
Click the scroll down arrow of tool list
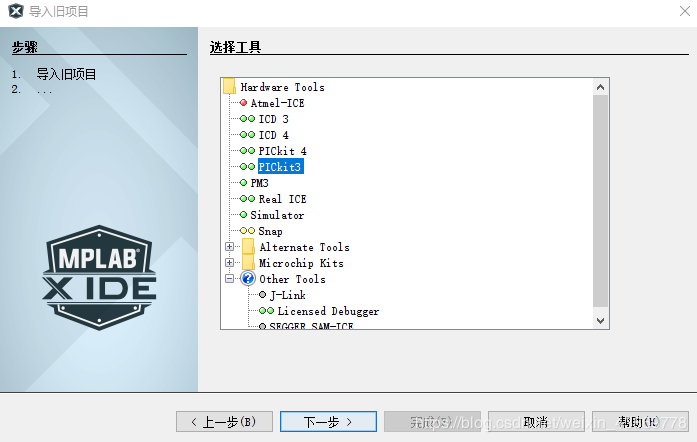(x=601, y=321)
